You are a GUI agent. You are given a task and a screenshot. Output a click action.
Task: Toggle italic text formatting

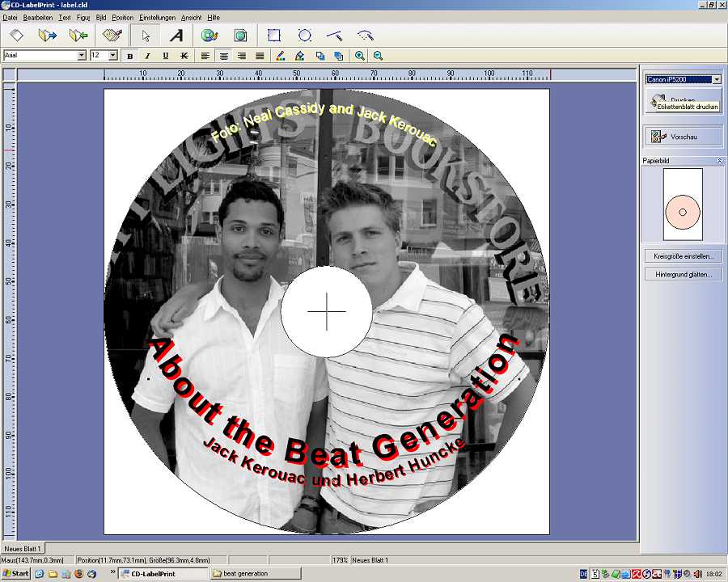point(147,56)
